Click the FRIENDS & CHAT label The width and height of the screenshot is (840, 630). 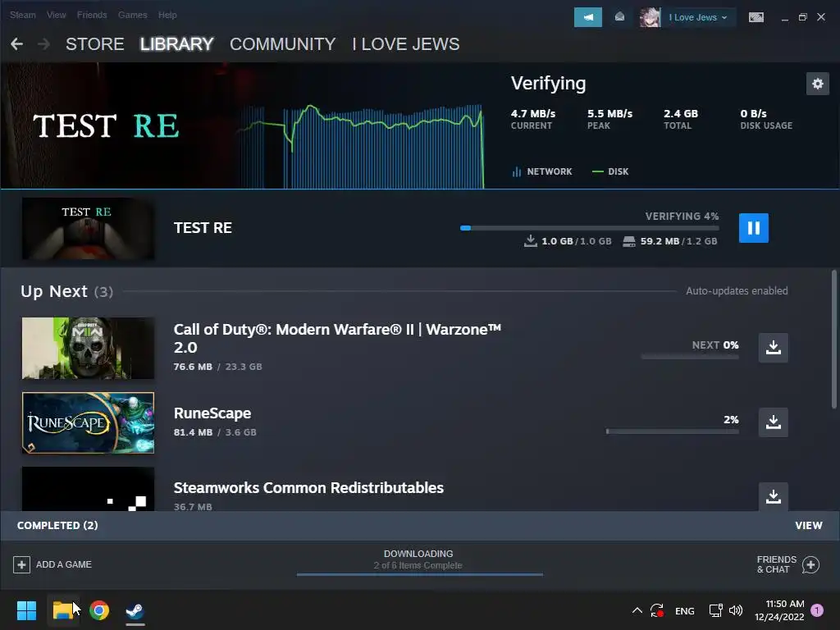tap(776, 564)
